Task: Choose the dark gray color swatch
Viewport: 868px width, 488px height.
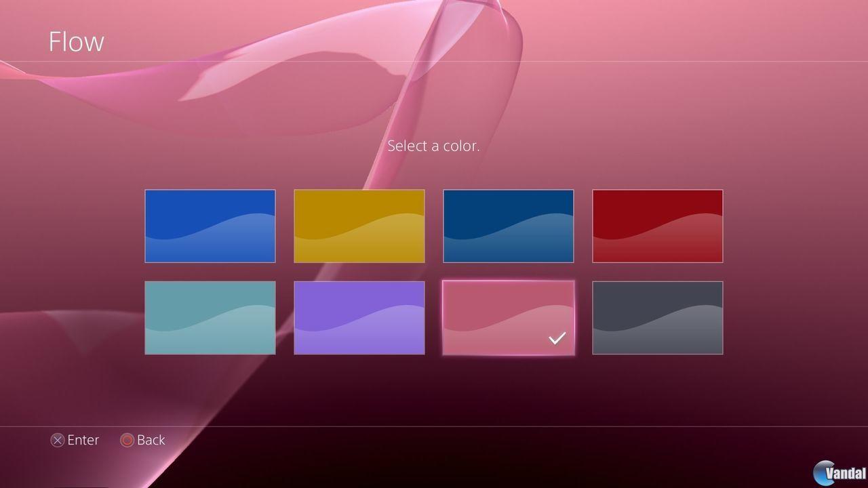Action: click(x=658, y=318)
